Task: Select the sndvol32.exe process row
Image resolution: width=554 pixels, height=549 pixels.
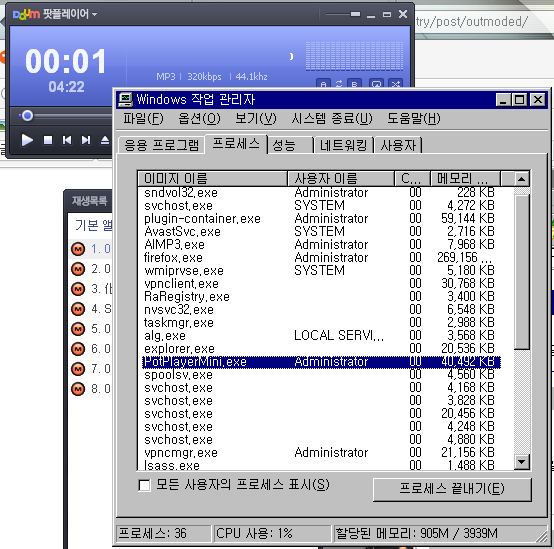Action: click(x=321, y=193)
